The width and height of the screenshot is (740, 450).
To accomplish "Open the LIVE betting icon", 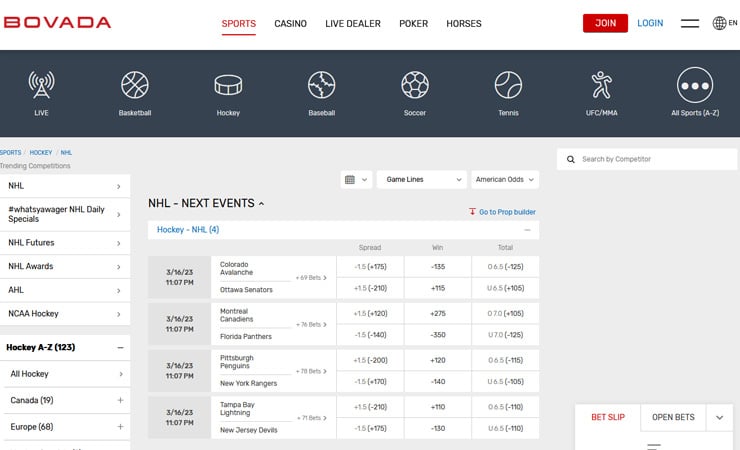I will pyautogui.click(x=41, y=85).
